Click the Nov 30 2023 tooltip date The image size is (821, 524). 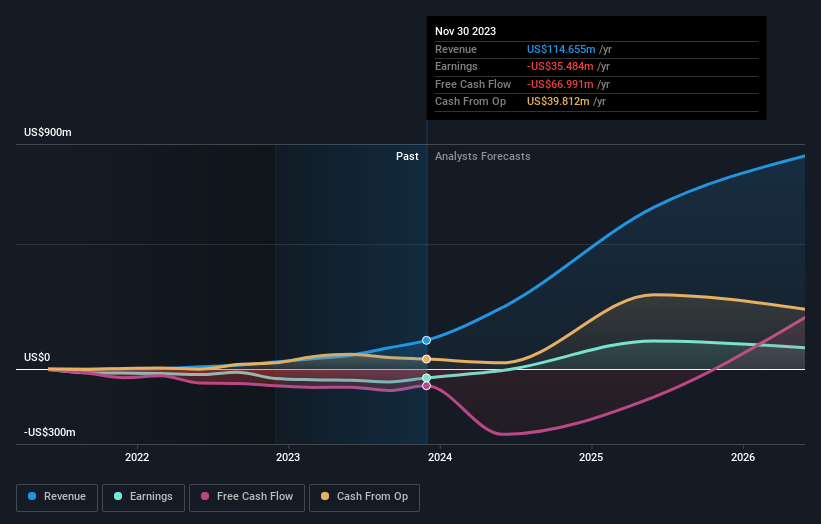coord(465,31)
